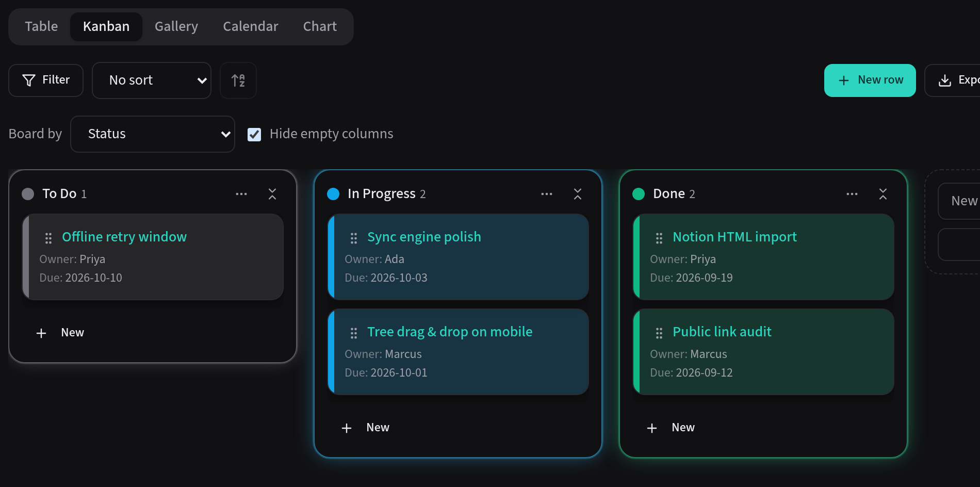Click the To Do column heading
The image size is (980, 487).
tap(59, 193)
